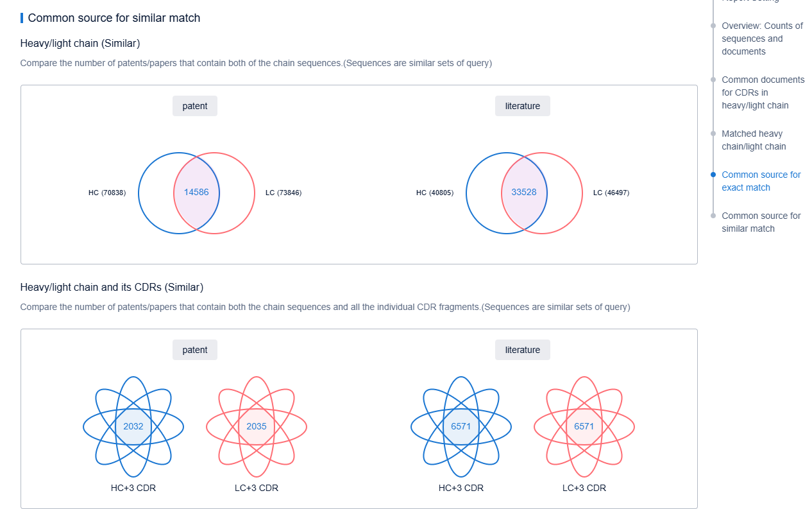This screenshot has width=812, height=509.
Task: Click the patent Venn intersection value 14586
Action: [196, 192]
